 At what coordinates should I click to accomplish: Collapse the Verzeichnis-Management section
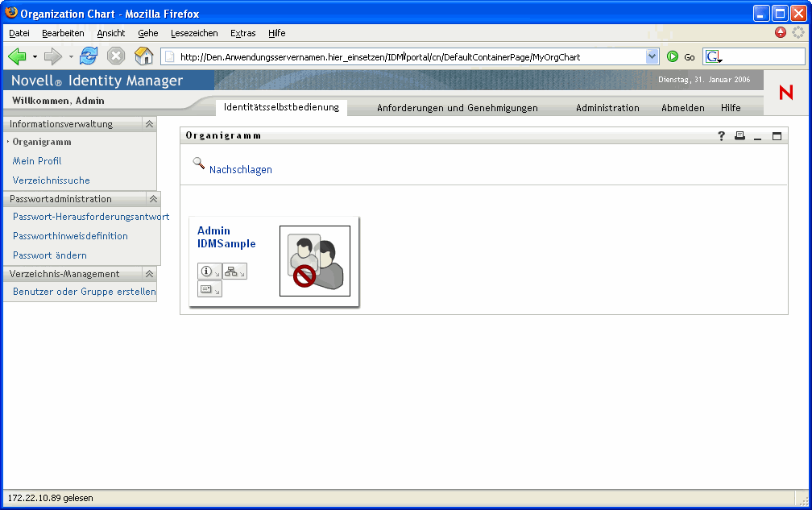[x=149, y=274]
